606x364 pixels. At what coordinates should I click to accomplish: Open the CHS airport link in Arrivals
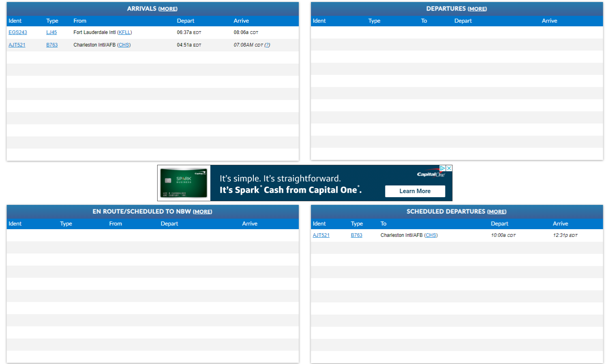click(124, 45)
